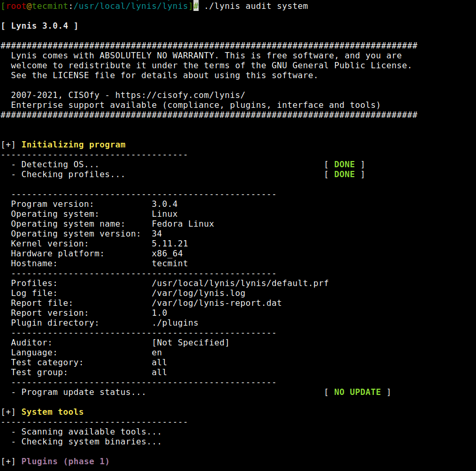The width and height of the screenshot is (476, 471).
Task: Click the Fedora Linux operating system name
Action: (x=182, y=224)
